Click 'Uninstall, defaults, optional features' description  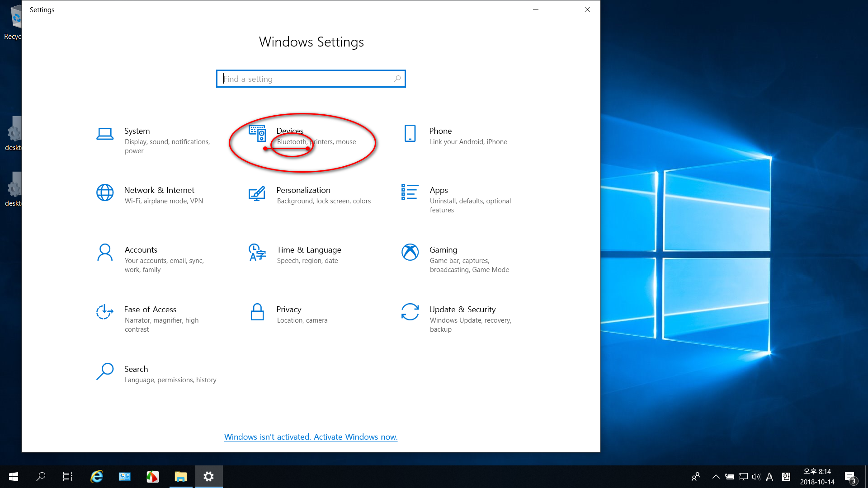coord(470,206)
